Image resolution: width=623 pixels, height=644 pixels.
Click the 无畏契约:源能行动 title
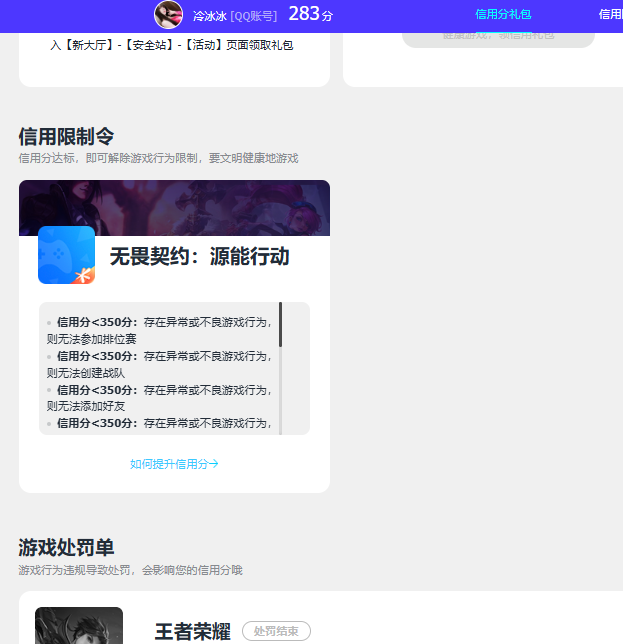[200, 256]
